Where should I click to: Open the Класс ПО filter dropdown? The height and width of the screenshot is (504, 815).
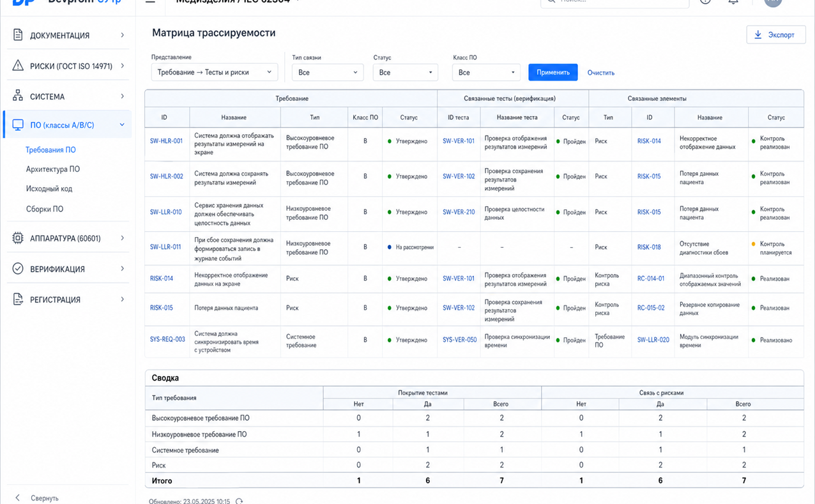(486, 72)
